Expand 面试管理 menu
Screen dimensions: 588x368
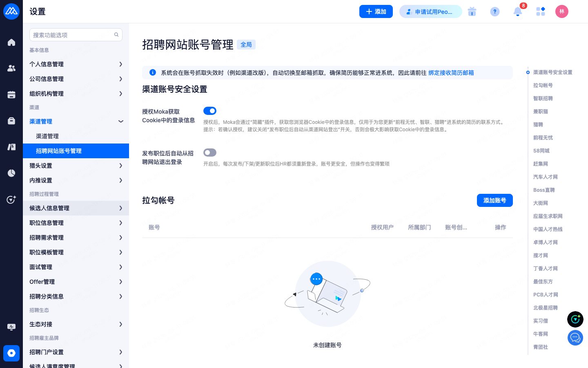pyautogui.click(x=76, y=267)
